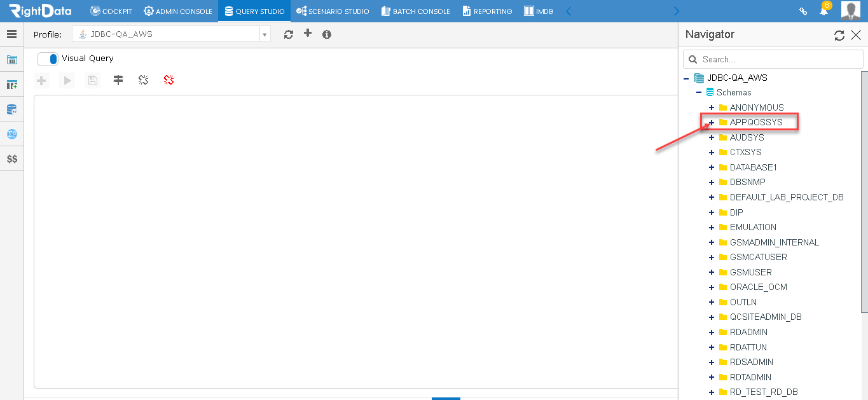Collapse the Schemas node
Image resolution: width=868 pixels, height=400 pixels.
pos(699,93)
